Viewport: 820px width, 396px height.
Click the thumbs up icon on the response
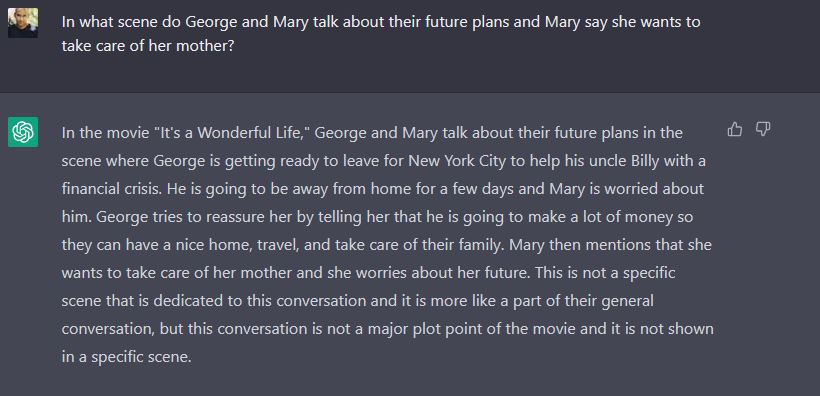point(735,129)
